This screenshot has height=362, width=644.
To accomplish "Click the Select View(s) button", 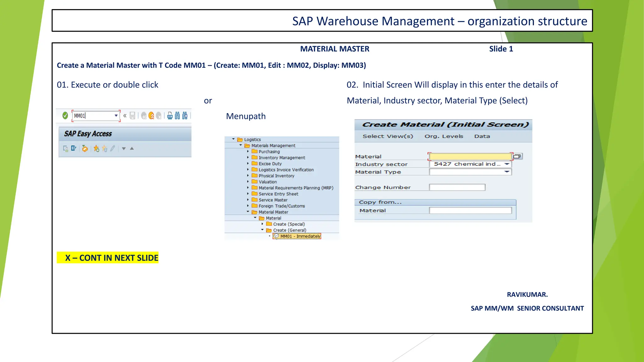I will (x=388, y=136).
